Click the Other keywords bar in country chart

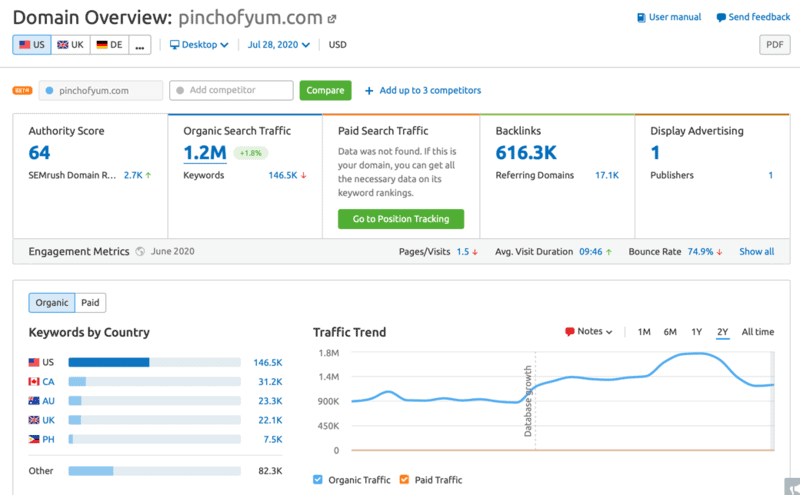point(155,471)
